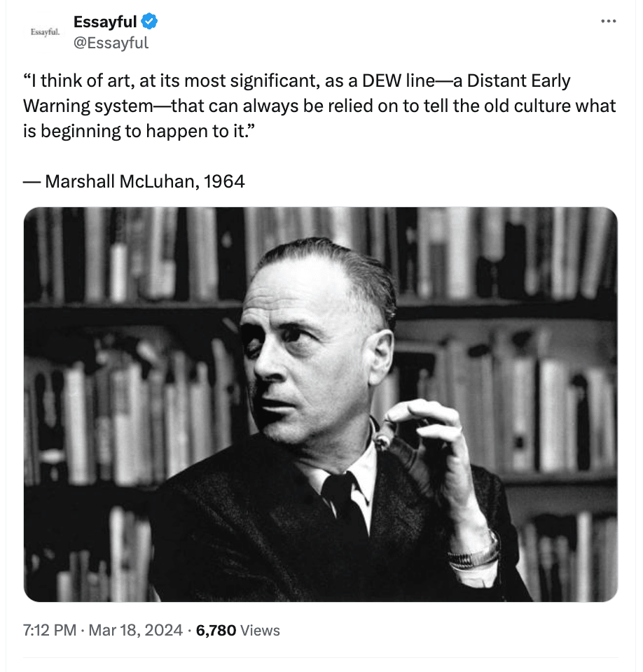Click the blue verified checkmark badge
Viewport: 643px width, 672px height.
coord(149,22)
